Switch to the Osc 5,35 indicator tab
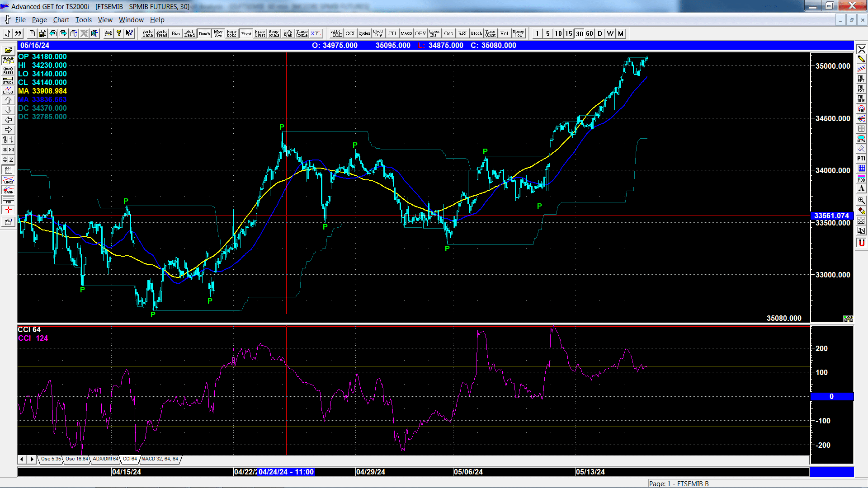 (x=51, y=459)
